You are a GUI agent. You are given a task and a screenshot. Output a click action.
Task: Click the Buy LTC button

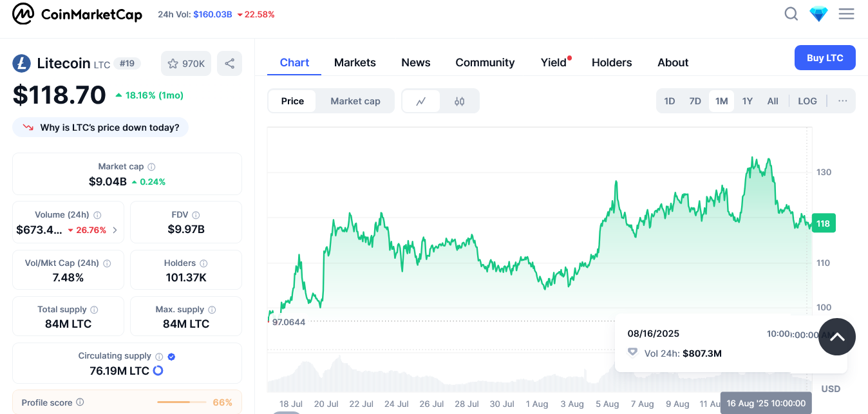[x=825, y=58]
